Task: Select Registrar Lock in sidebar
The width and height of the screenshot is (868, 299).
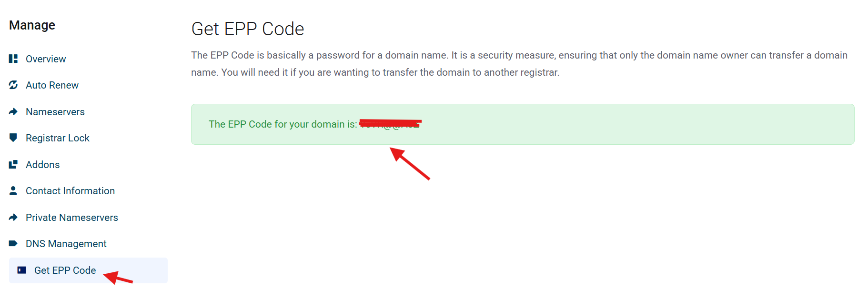Action: pos(58,138)
